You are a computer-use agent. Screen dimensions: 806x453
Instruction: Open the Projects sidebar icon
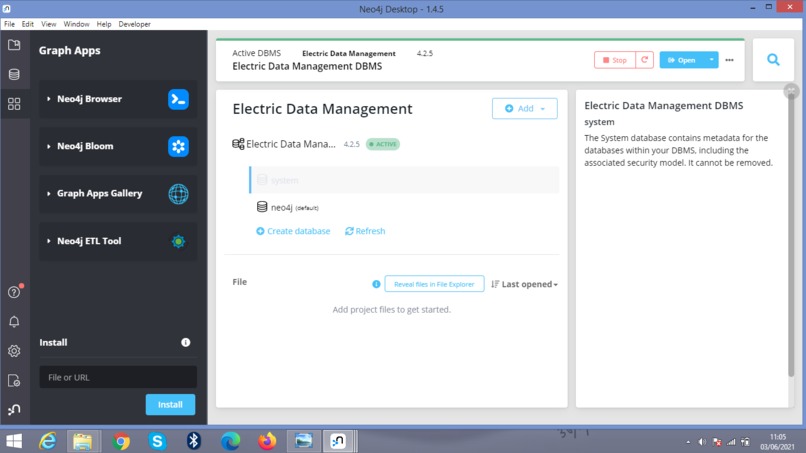pos(14,45)
